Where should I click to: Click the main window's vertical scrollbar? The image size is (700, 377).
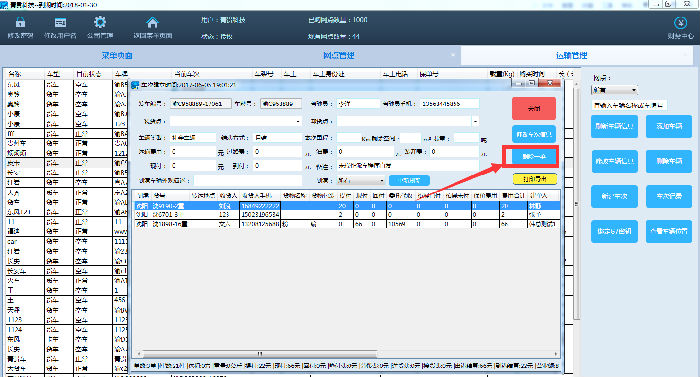tap(576, 201)
